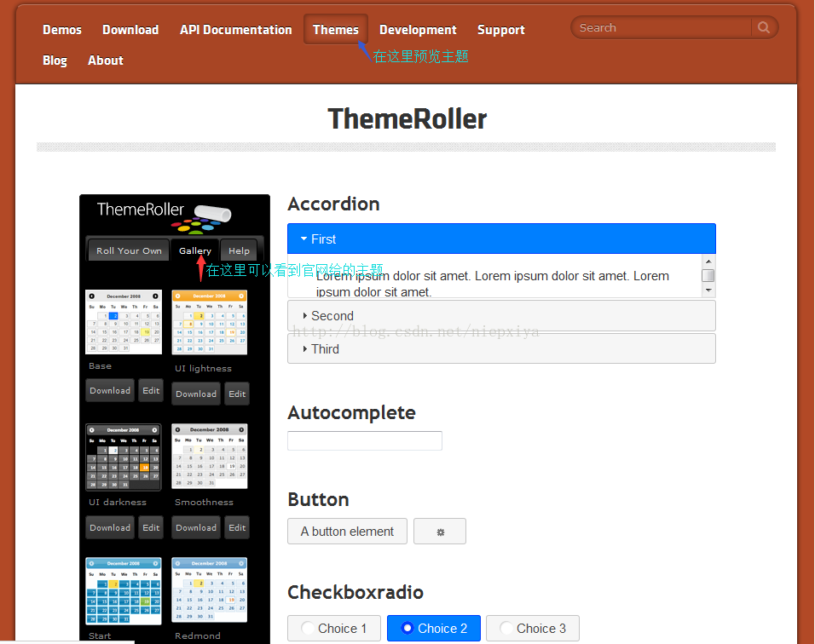Download the Base theme

110,390
